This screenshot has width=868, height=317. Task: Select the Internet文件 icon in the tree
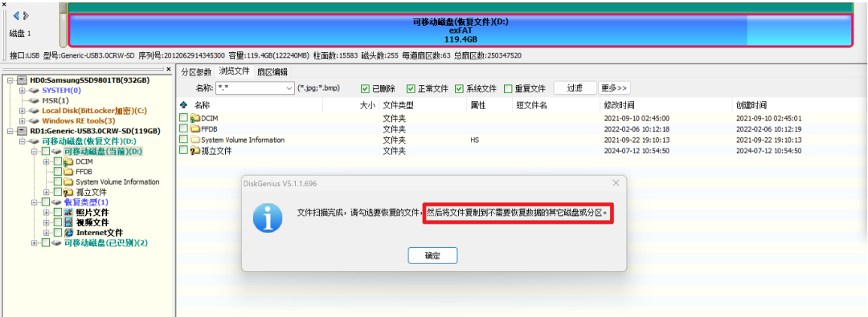click(x=68, y=233)
